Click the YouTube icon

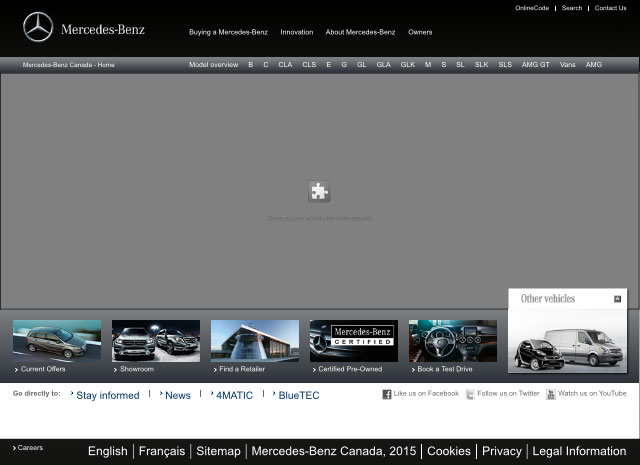pyautogui.click(x=551, y=394)
